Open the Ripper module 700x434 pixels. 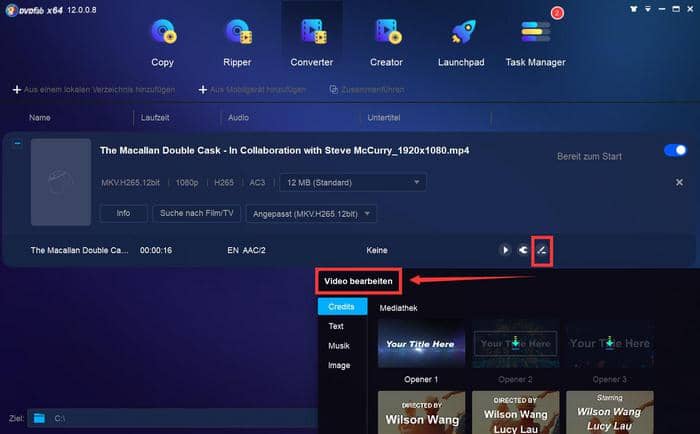click(x=238, y=43)
